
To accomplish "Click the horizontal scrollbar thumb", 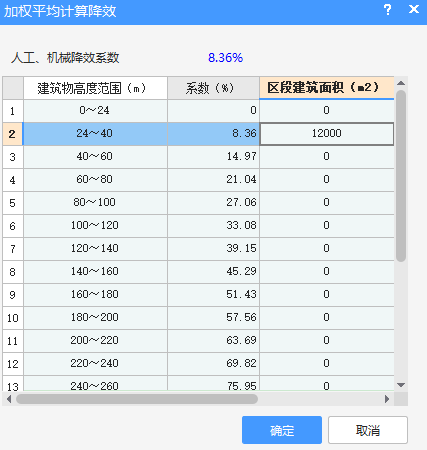I will [137, 399].
